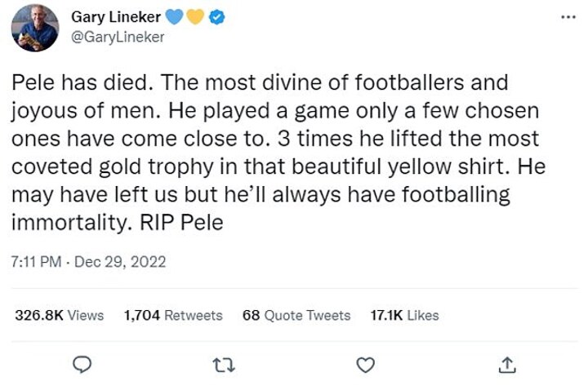Screen dimensions: 588x386
Task: Like the tweet with the heart icon
Action: coord(367,363)
